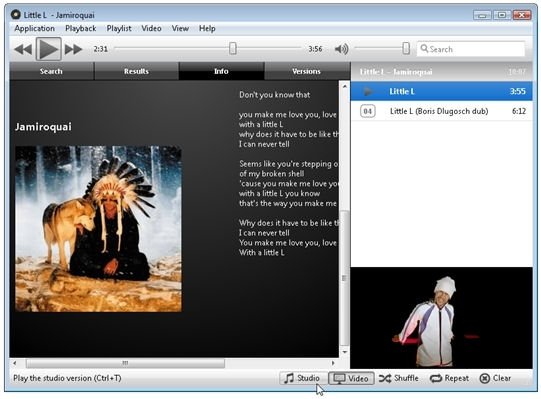Switch to the Search tab
Image resolution: width=541 pixels, height=399 pixels.
point(51,71)
